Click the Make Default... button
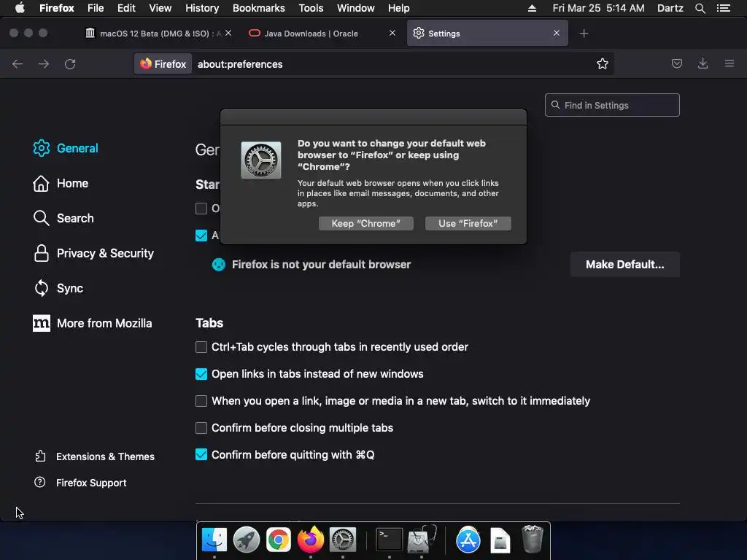 pyautogui.click(x=624, y=264)
